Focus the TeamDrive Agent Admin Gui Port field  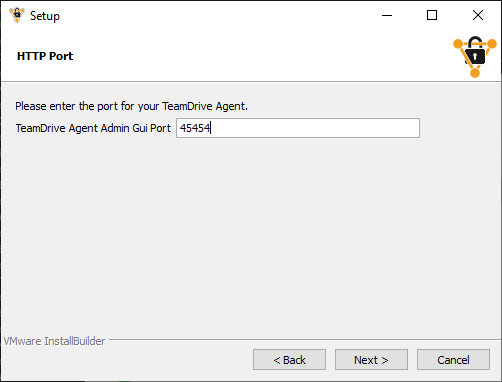(x=298, y=128)
